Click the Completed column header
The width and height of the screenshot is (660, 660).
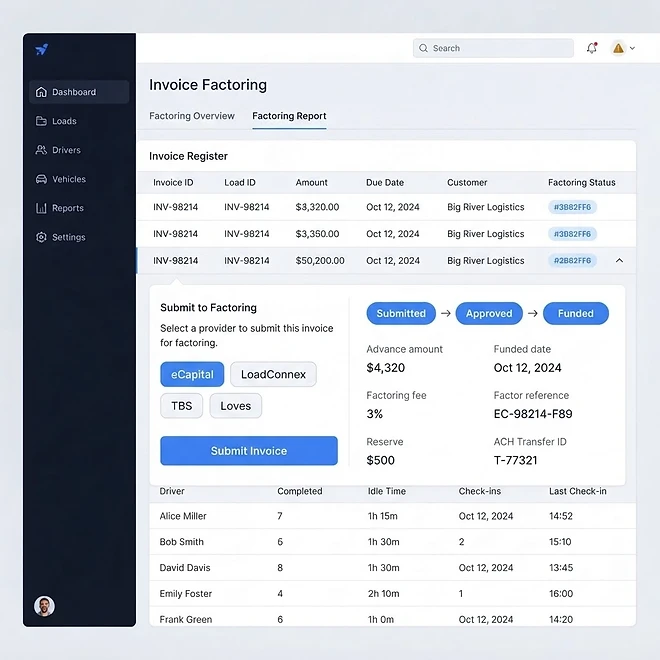[x=300, y=491]
